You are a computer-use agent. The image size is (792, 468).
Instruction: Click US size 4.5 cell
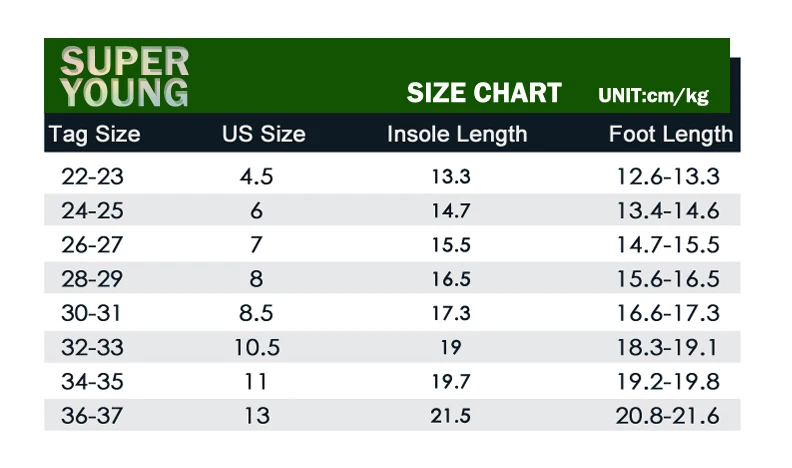point(257,177)
